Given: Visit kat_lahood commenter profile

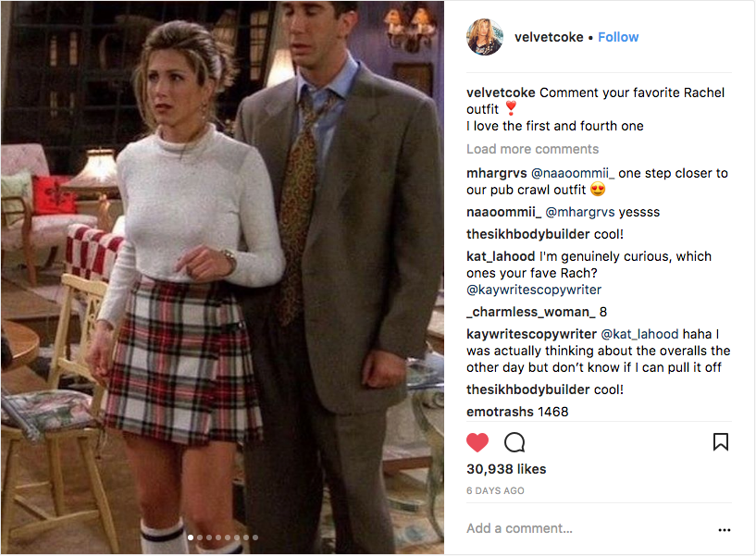Looking at the screenshot, I should [x=501, y=256].
